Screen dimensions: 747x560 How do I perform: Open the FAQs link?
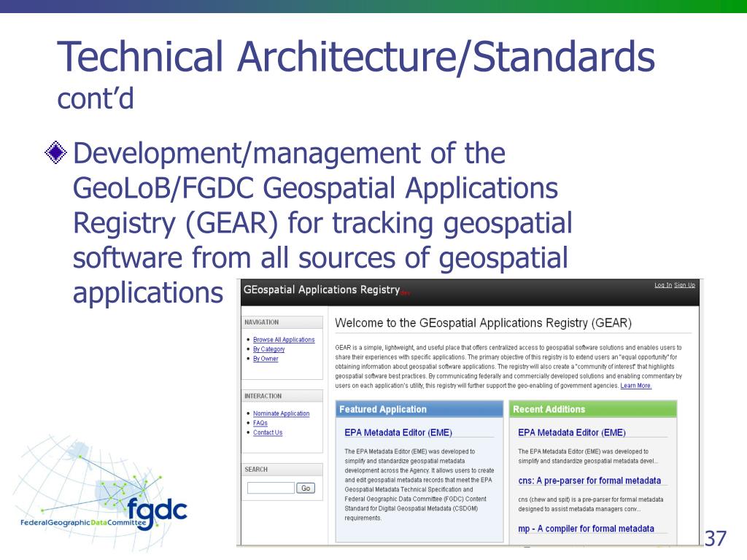coord(260,423)
